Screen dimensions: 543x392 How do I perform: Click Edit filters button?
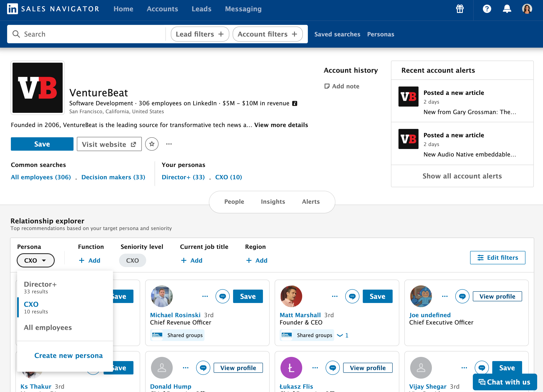497,258
